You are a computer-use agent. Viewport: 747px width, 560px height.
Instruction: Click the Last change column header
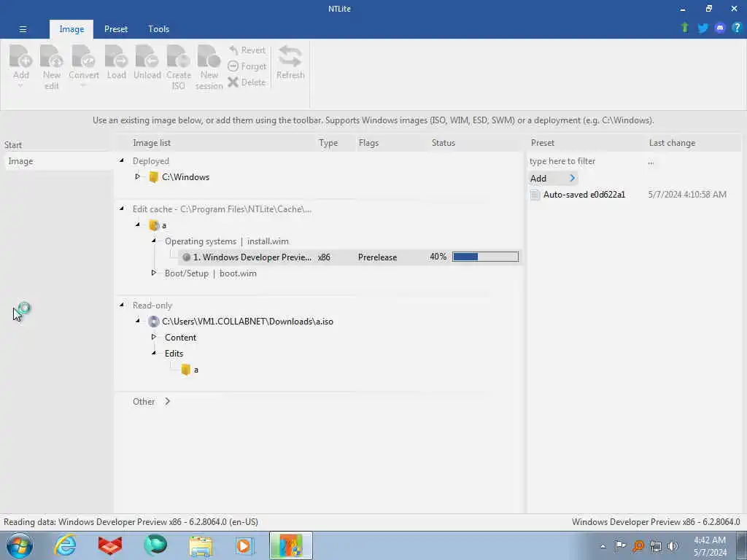pos(672,143)
